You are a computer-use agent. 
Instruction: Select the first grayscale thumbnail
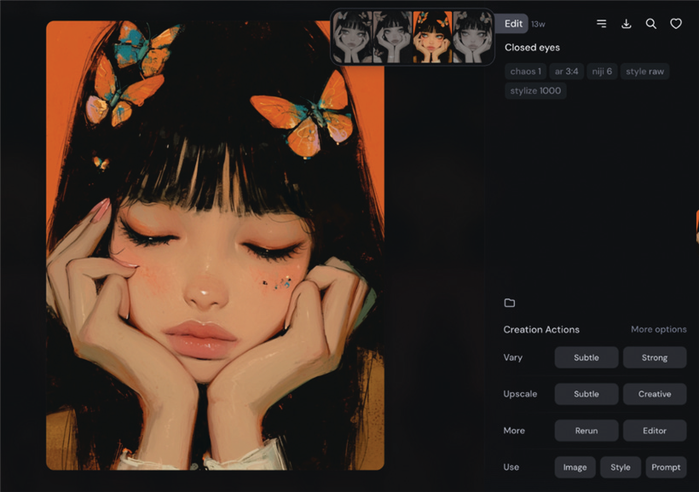[353, 37]
